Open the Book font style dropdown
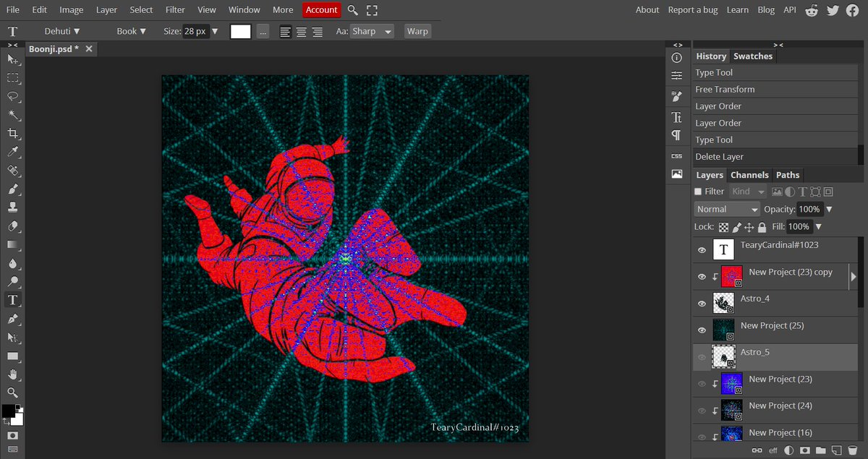Viewport: 868px width, 459px height. point(132,31)
